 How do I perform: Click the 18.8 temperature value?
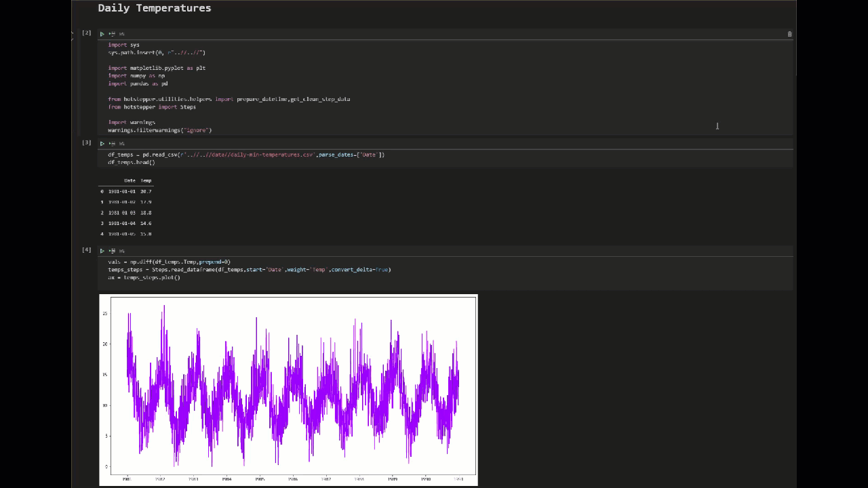(x=146, y=213)
